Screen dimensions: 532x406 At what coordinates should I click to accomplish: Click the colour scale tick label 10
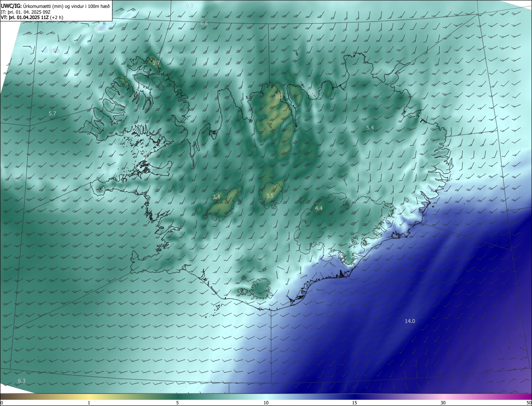point(266,403)
